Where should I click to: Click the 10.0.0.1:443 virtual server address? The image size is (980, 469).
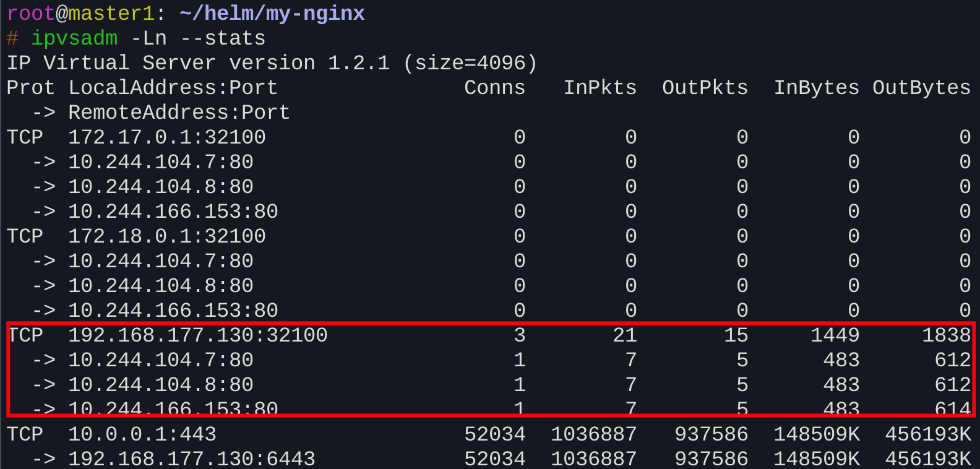click(x=142, y=434)
